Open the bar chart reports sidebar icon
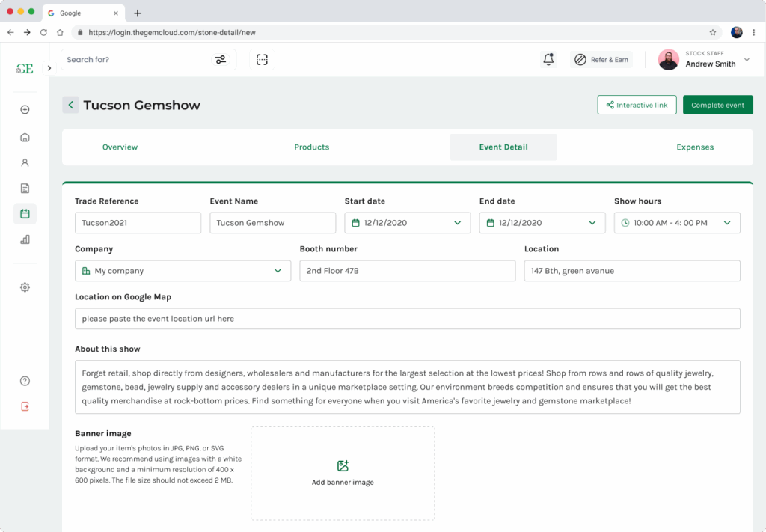This screenshot has height=532, width=766. [25, 240]
